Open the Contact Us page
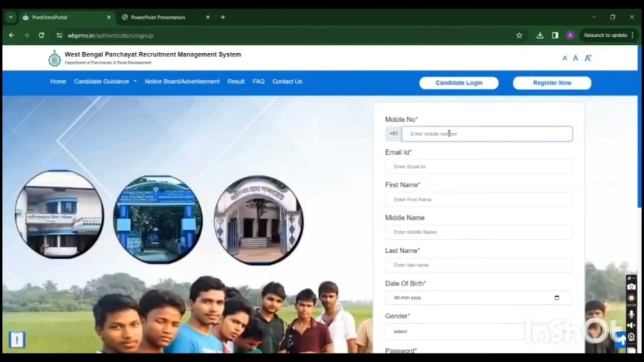Screen dimensions: 644x362 tap(287, 81)
